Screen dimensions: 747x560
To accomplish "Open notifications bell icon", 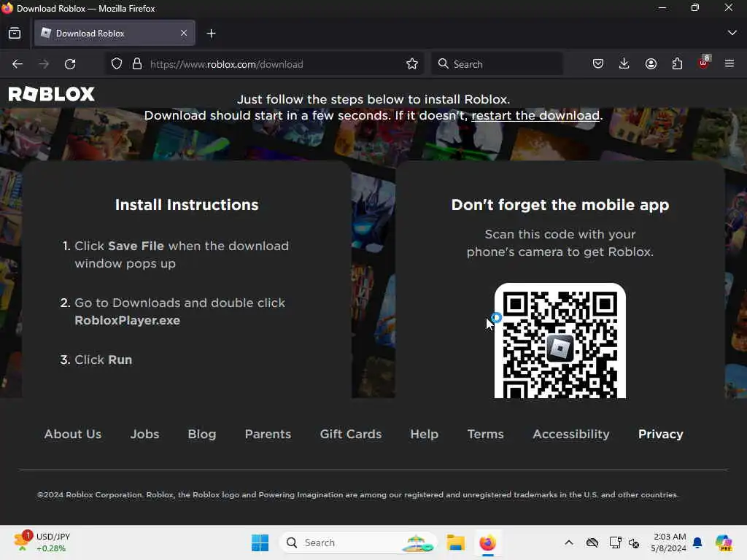I will tap(697, 542).
